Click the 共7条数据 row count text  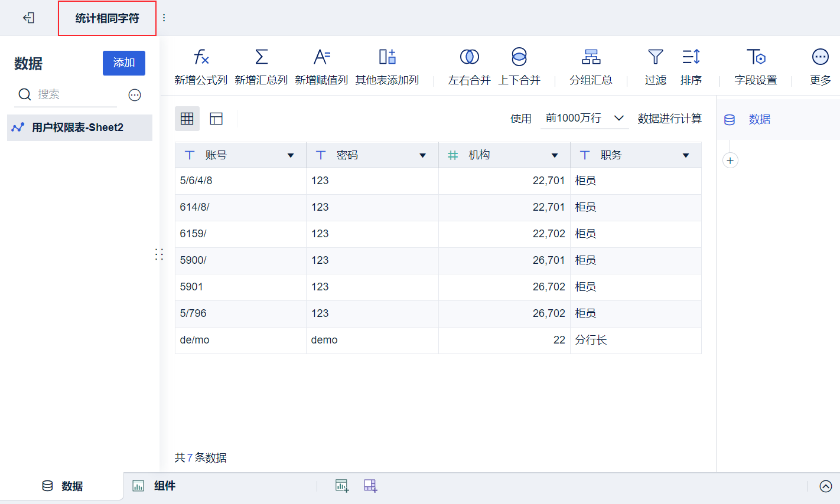[201, 457]
